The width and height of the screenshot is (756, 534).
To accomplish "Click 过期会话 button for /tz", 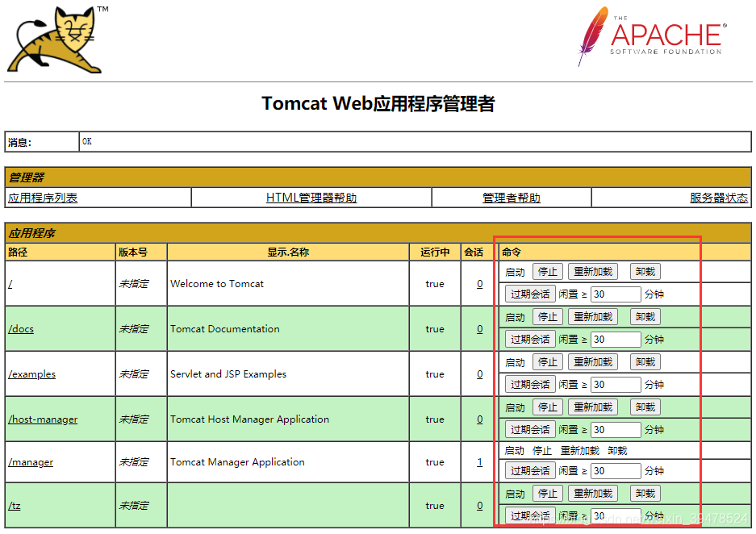I will 530,515.
